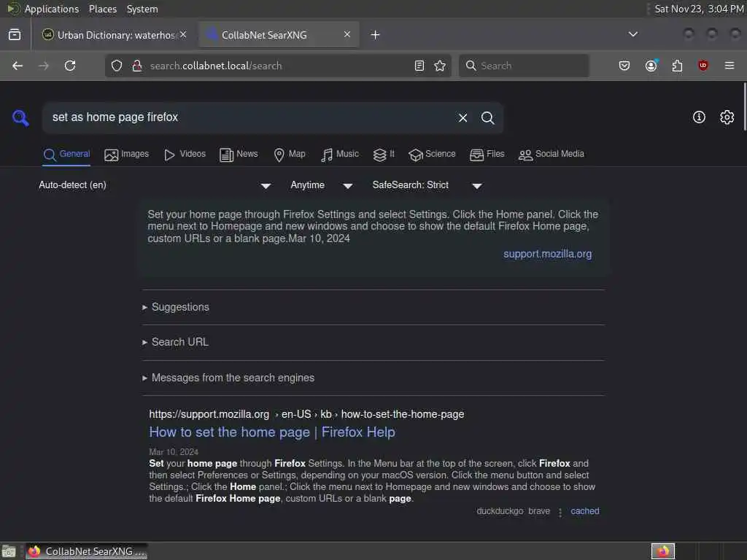The height and width of the screenshot is (560, 747).
Task: Open the Firefox account icon
Action: [x=651, y=66]
